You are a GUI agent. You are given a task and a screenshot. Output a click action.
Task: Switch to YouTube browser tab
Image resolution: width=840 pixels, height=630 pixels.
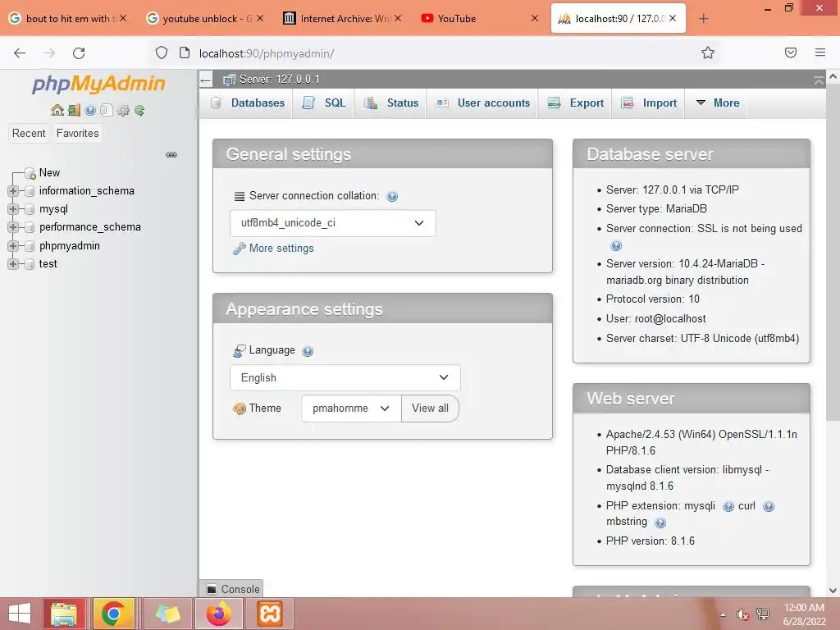tap(478, 18)
